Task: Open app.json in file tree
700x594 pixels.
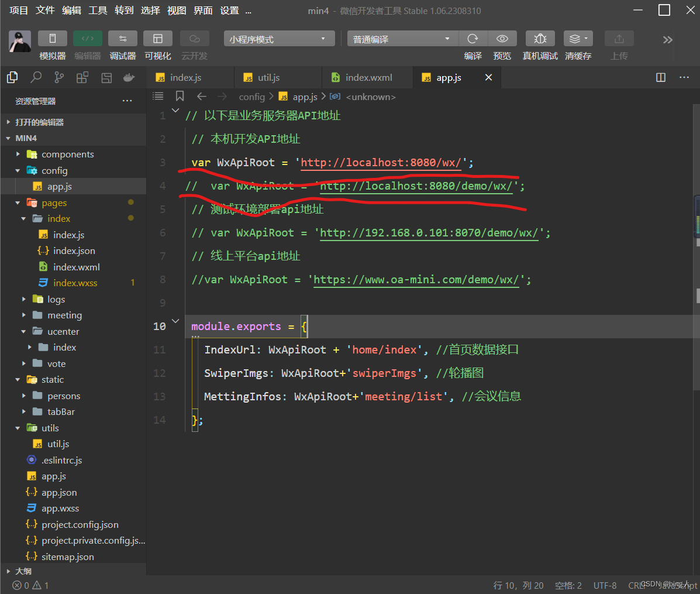Action: pyautogui.click(x=59, y=493)
